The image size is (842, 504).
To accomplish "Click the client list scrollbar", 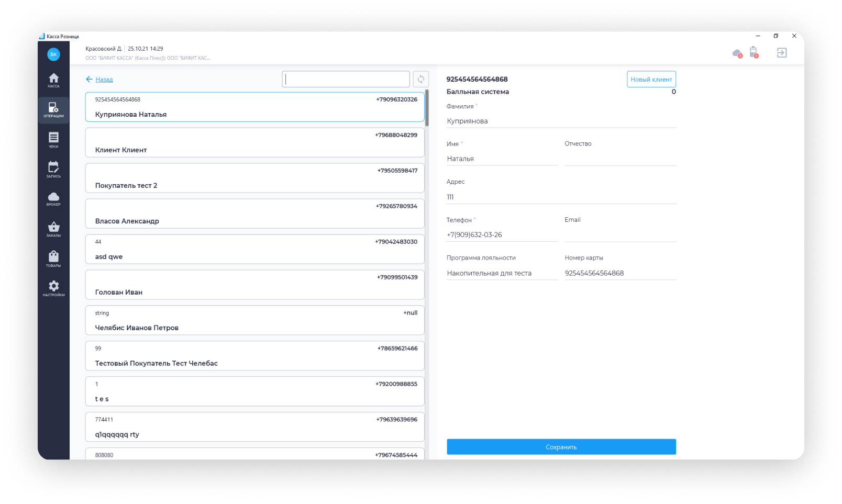I will 427,108.
